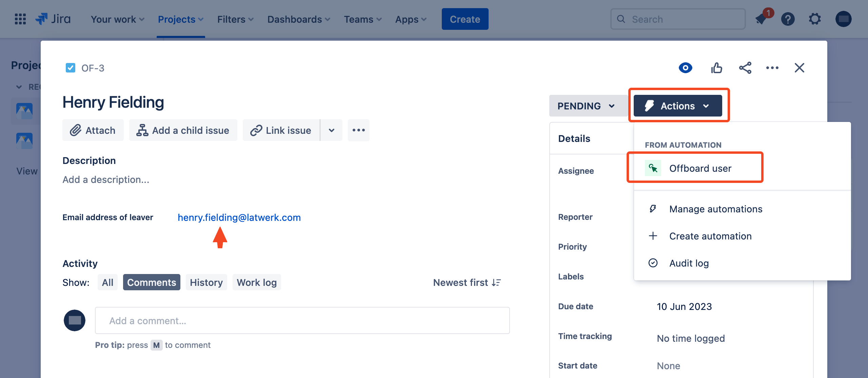
Task: Select Create automation
Action: (x=742, y=236)
